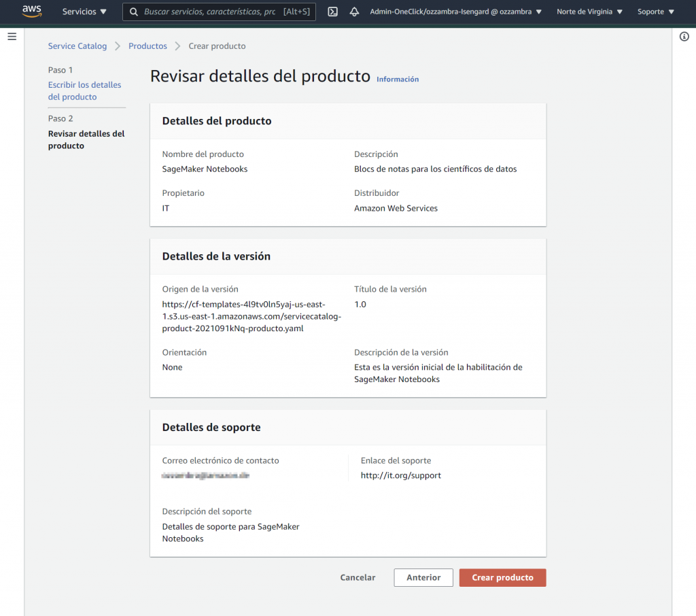Click the Cancelar button

click(358, 577)
